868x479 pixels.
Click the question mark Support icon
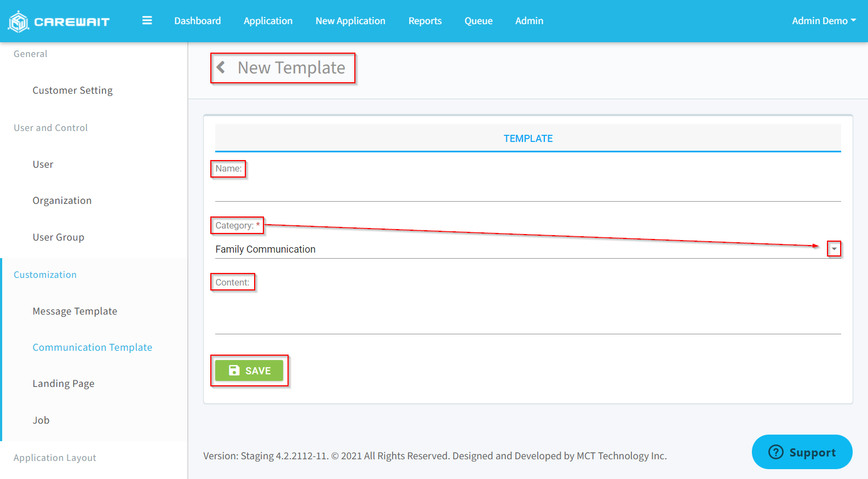pos(776,452)
